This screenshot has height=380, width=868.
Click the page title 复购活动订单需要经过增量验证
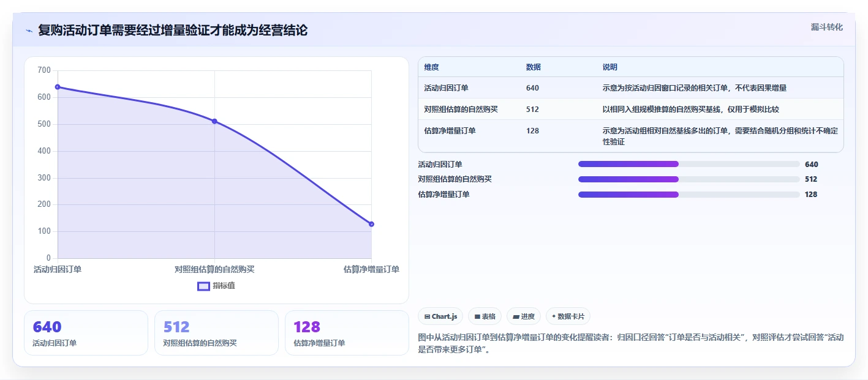click(x=173, y=30)
